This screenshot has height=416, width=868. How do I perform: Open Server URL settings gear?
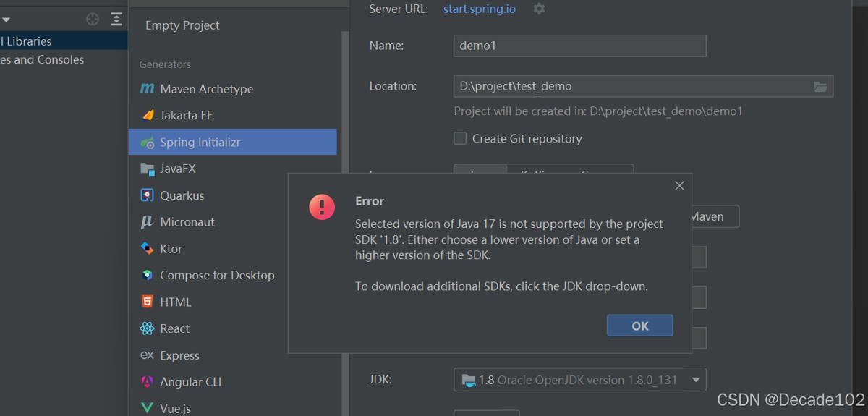[539, 9]
